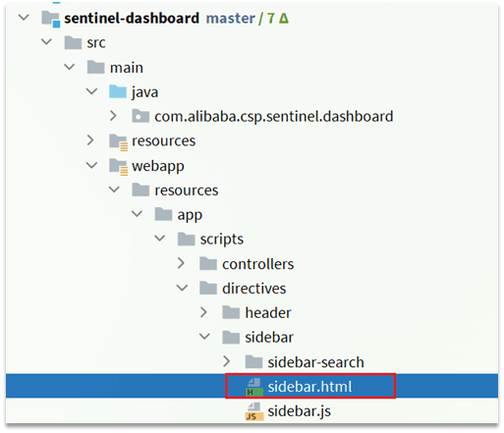Image resolution: width=504 pixels, height=433 pixels.
Task: Expand the header directive folder
Action: (203, 312)
